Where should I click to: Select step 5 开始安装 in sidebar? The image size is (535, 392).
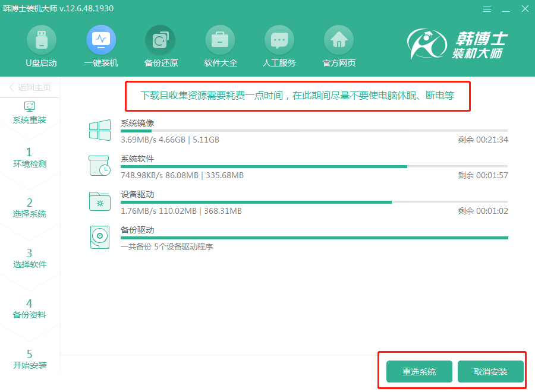(x=30, y=358)
